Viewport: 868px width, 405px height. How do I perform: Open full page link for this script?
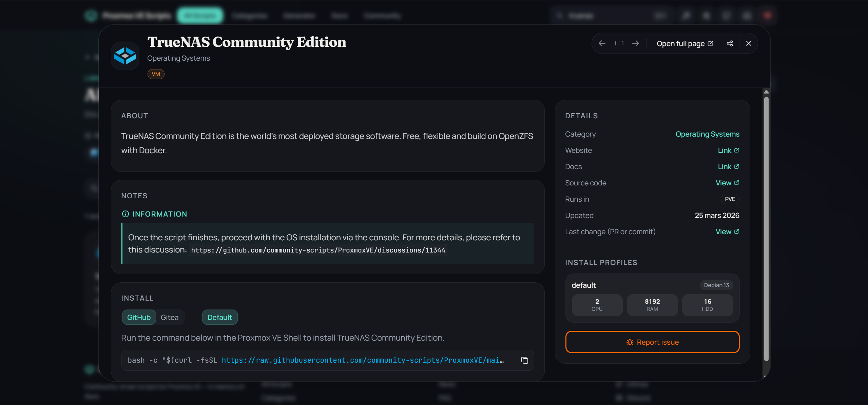pyautogui.click(x=685, y=43)
